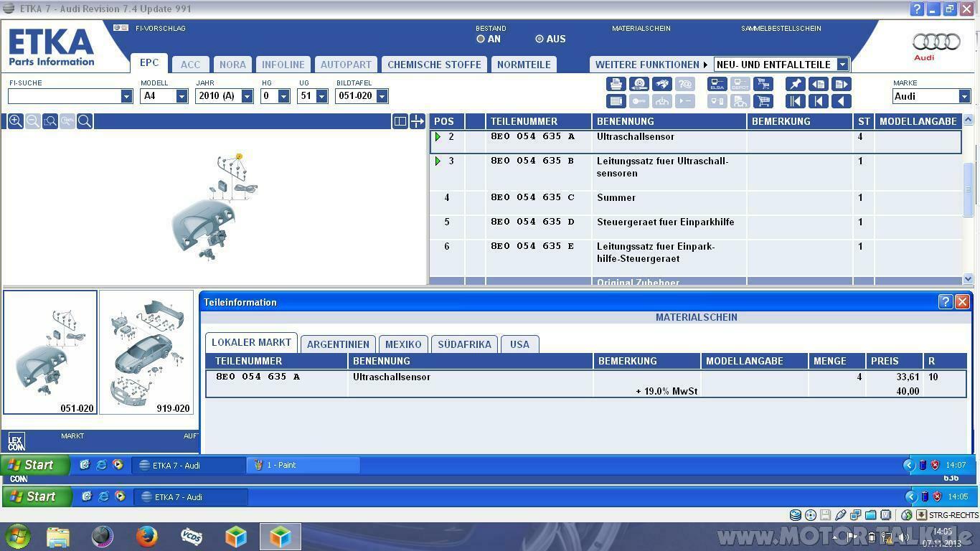Switch to the Chemische Stoffe tab
Screen dimensions: 980x551
434,65
